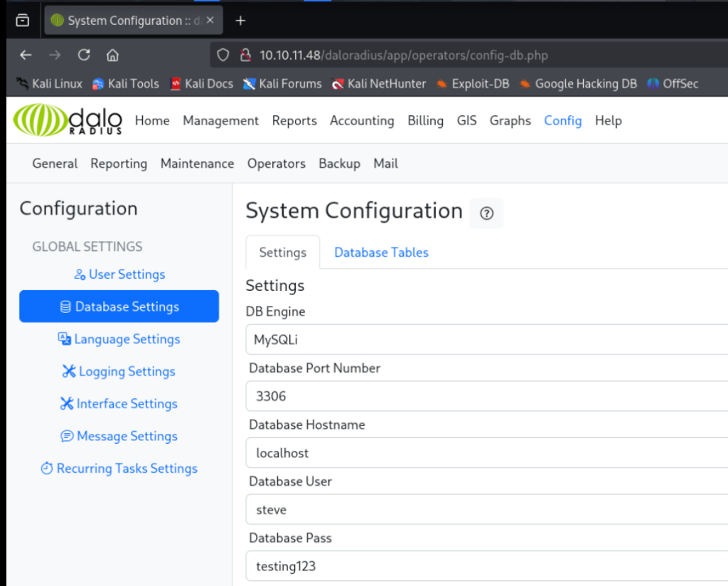Open the Accounting menu

tap(362, 121)
